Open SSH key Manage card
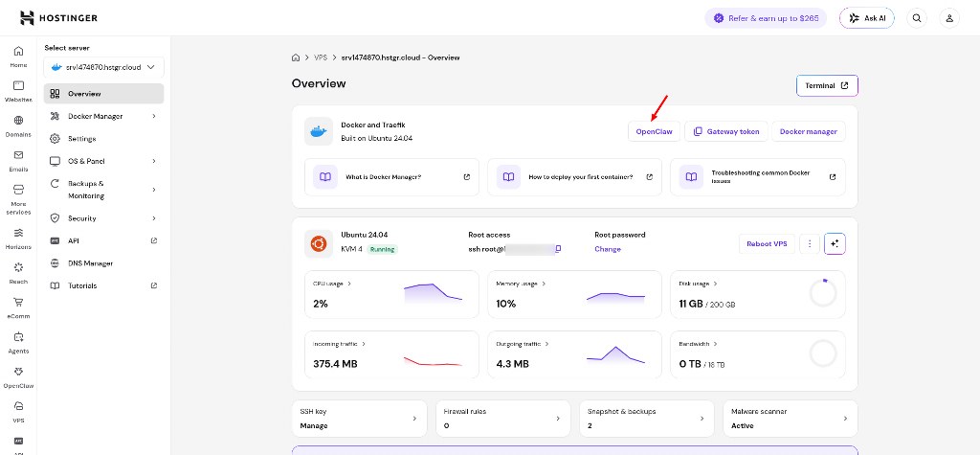 coord(360,418)
